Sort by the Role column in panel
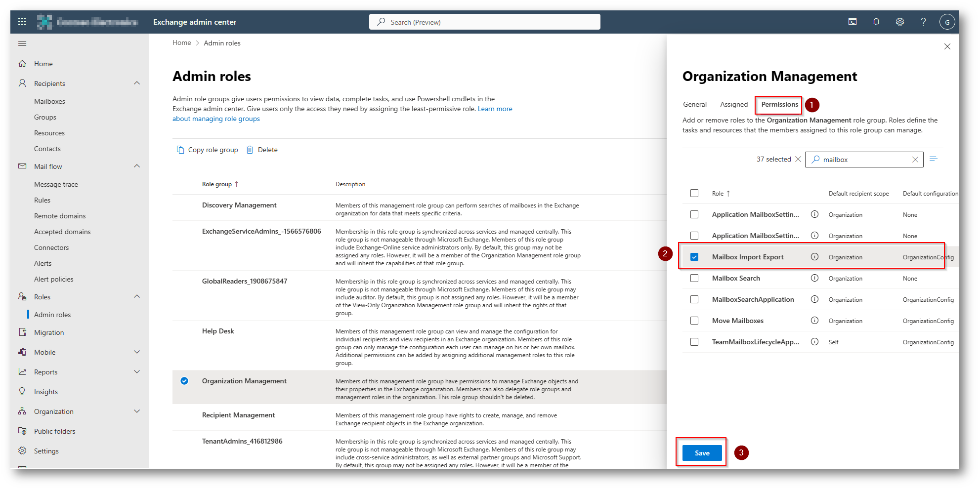The height and width of the screenshot is (490, 980). coord(721,194)
